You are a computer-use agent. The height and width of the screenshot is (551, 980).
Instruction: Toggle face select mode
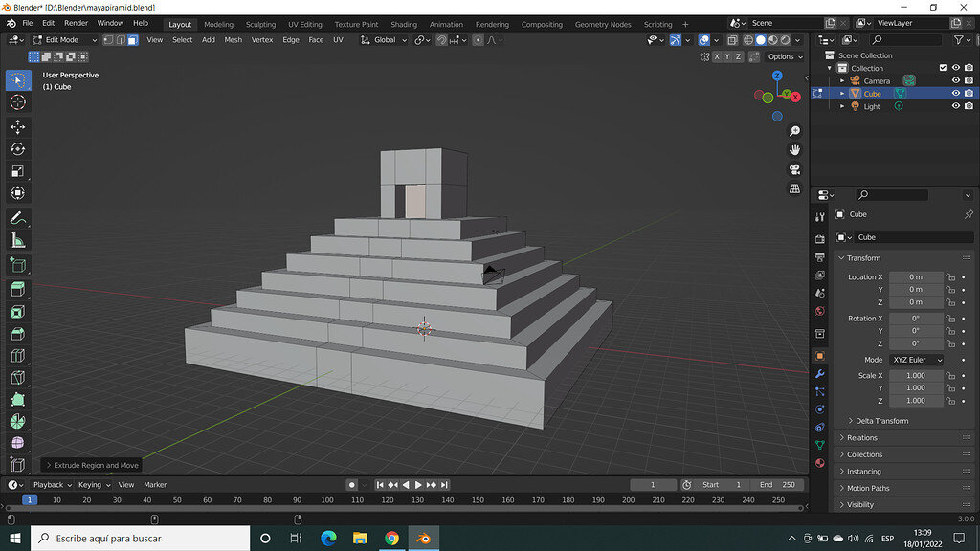coord(135,39)
